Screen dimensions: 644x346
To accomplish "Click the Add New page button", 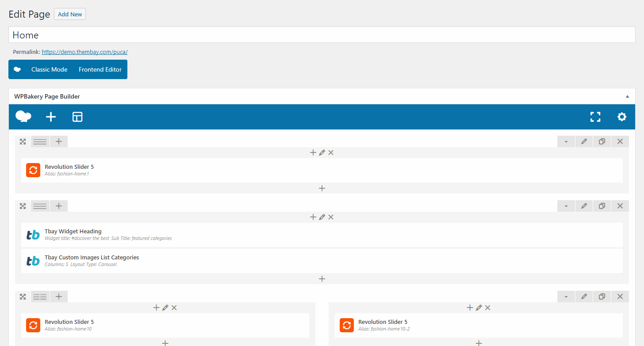I will pyautogui.click(x=70, y=14).
